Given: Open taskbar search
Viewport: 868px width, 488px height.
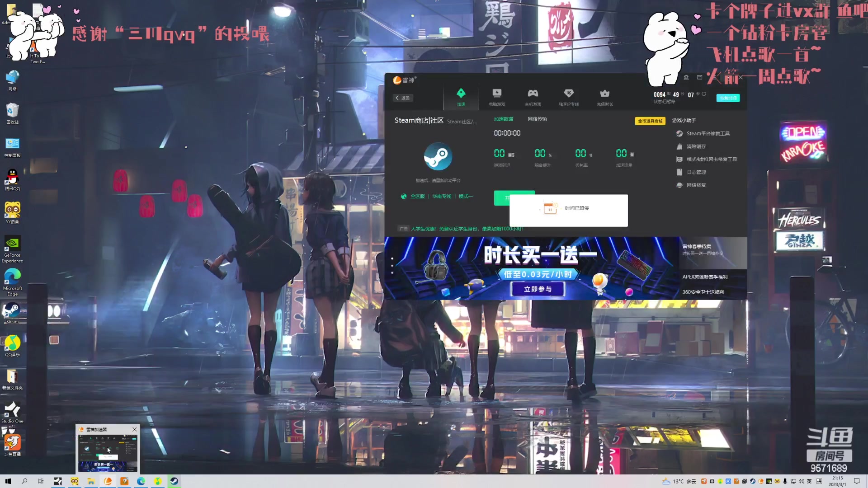Looking at the screenshot, I should click(x=24, y=481).
